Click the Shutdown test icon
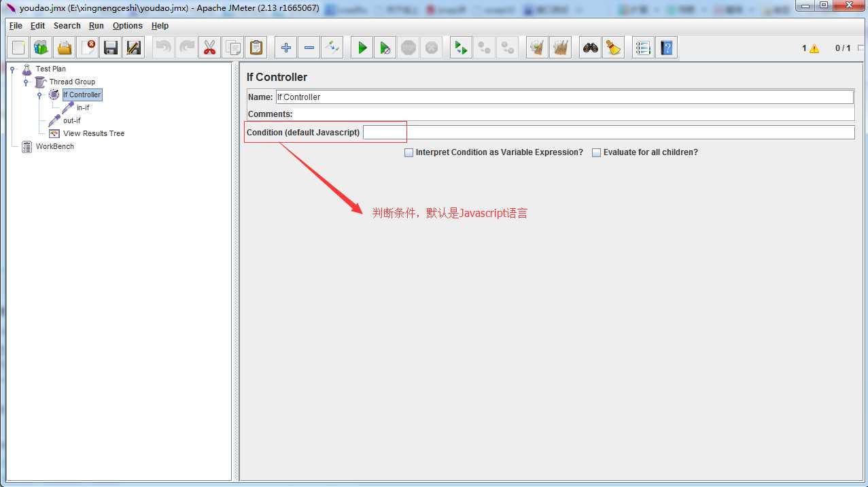Viewport: 868px width, 487px height. (432, 48)
